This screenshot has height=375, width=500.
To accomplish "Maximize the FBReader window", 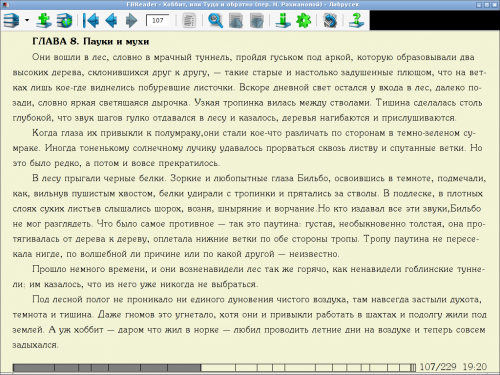I will 487,5.
